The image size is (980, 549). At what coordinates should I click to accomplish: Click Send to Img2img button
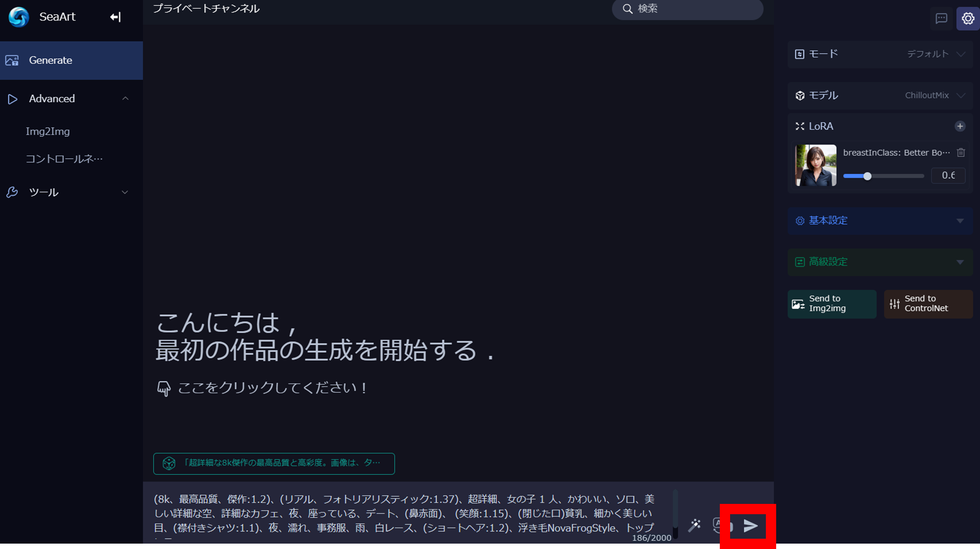832,304
